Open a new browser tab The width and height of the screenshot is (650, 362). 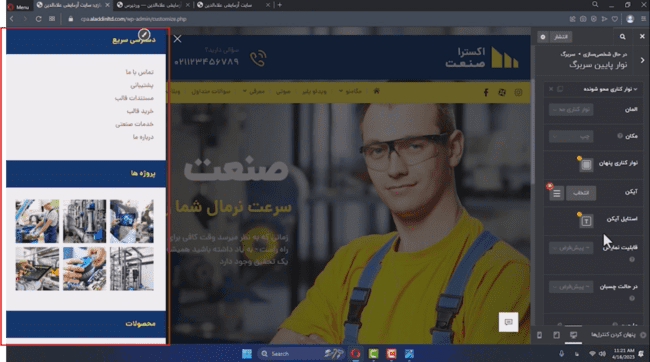[280, 5]
